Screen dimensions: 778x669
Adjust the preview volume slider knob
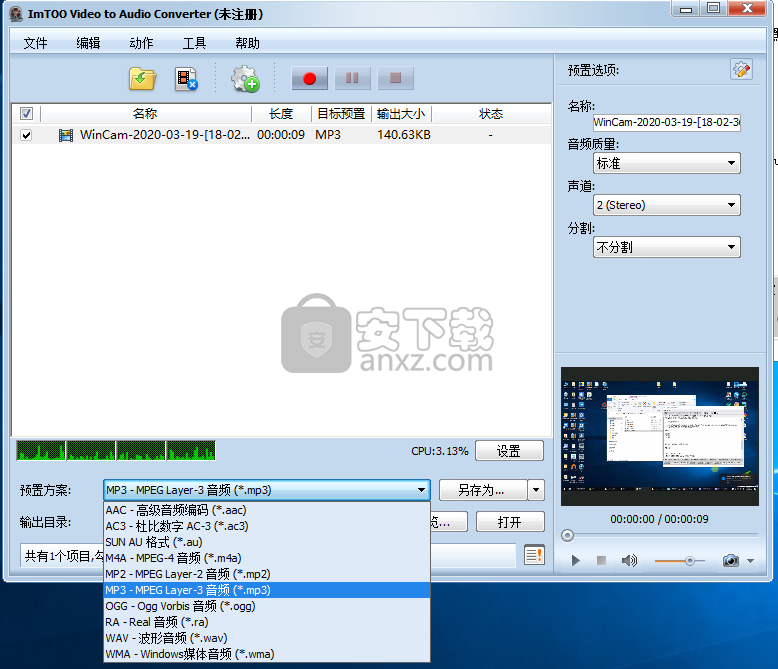click(x=689, y=561)
